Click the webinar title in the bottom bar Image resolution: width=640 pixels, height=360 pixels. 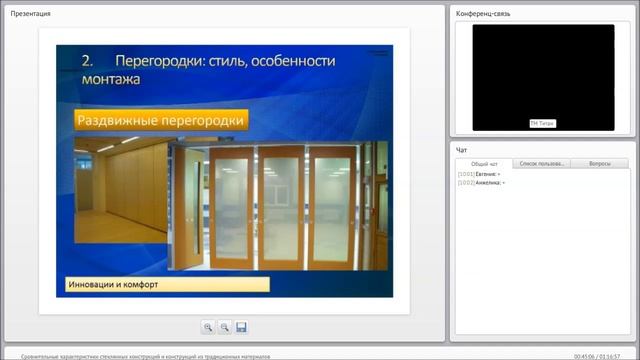pyautogui.click(x=145, y=357)
